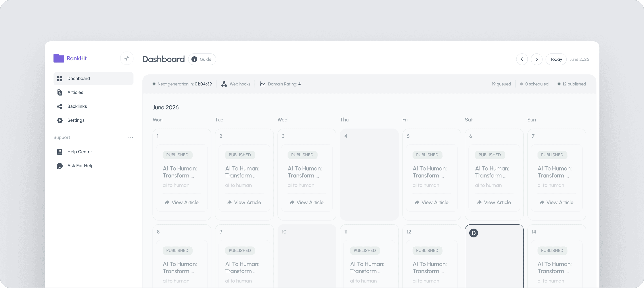View Article for June 7

pyautogui.click(x=557, y=202)
